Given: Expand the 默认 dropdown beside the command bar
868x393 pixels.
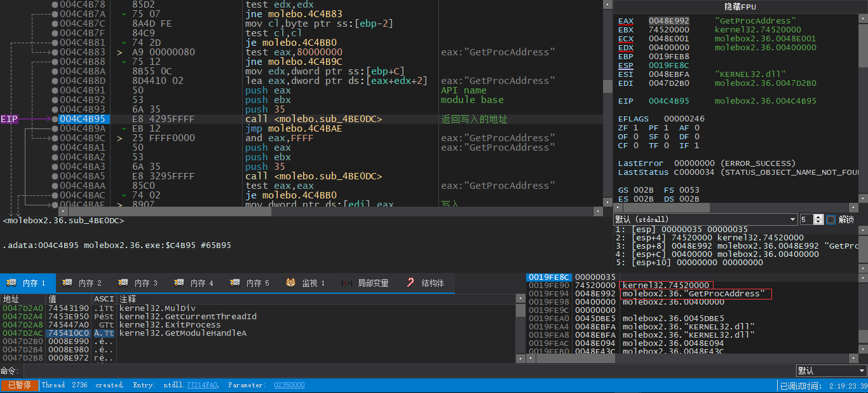Looking at the screenshot, I should (831, 371).
